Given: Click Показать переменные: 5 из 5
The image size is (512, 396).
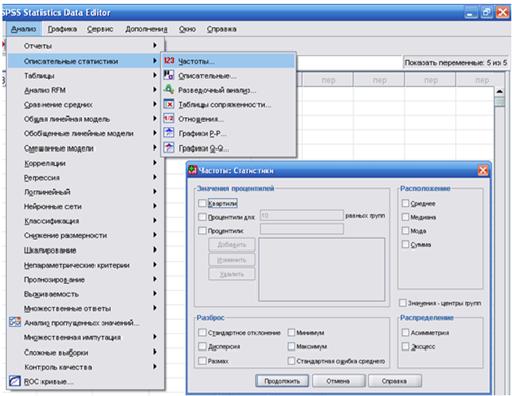Looking at the screenshot, I should click(x=455, y=62).
